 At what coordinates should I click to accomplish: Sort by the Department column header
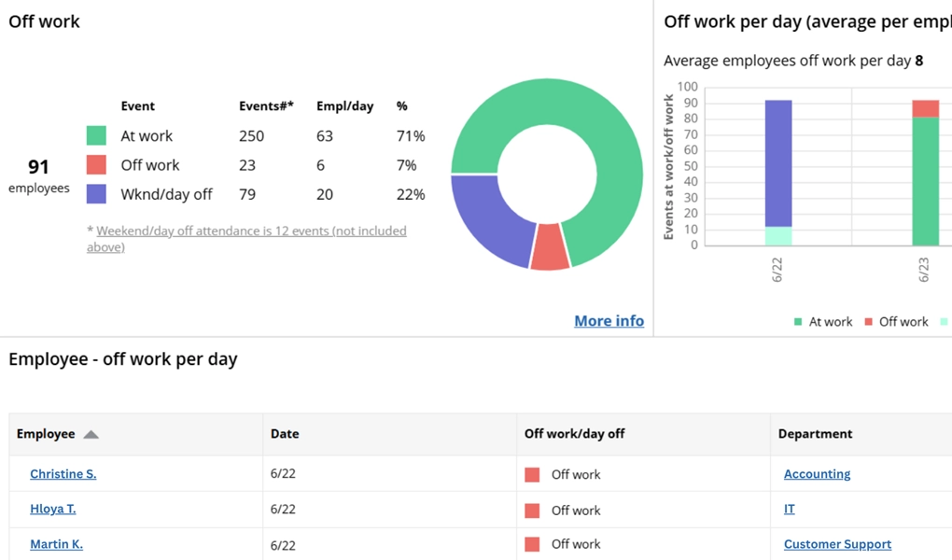pyautogui.click(x=815, y=433)
